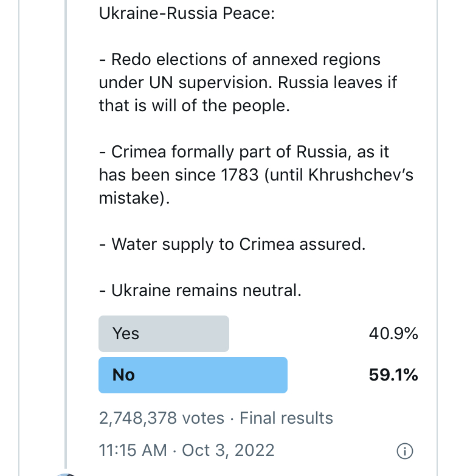Click the 40.9% result percentage
Screen dimensions: 456x476
(393, 334)
